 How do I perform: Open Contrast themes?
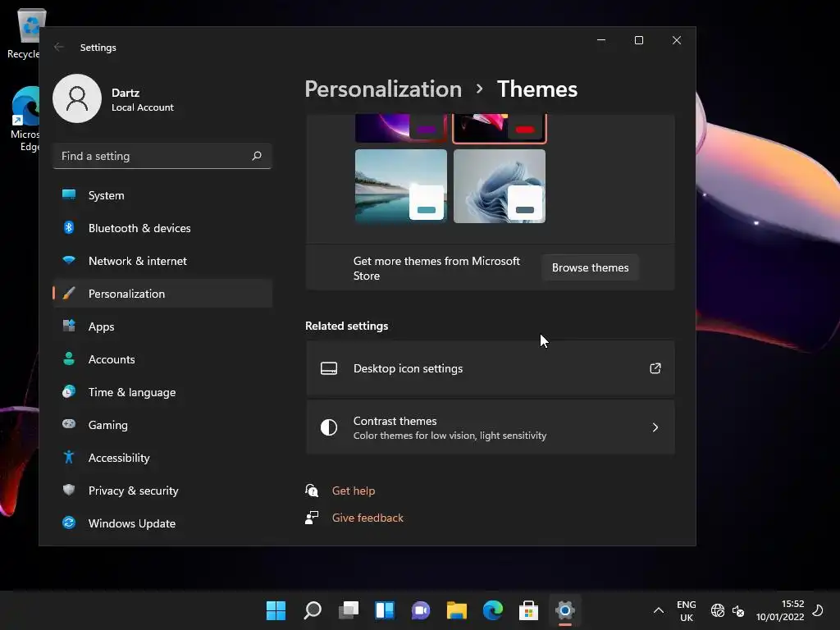491,427
